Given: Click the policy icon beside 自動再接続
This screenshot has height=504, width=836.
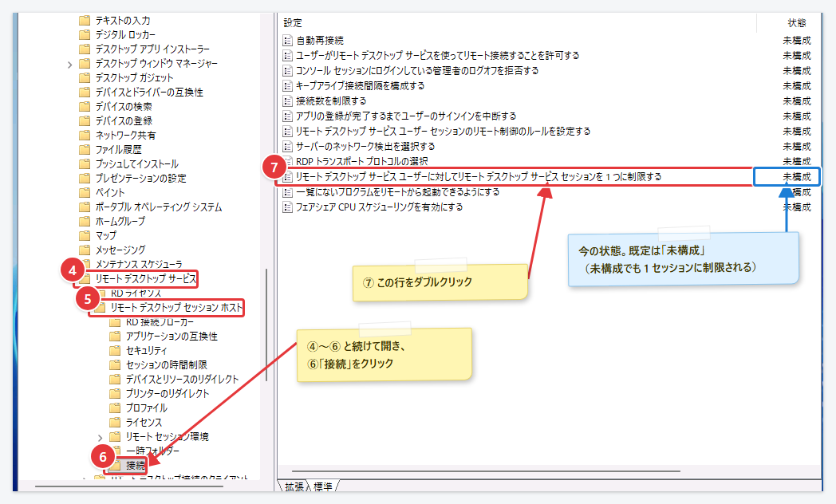Looking at the screenshot, I should 287,41.
